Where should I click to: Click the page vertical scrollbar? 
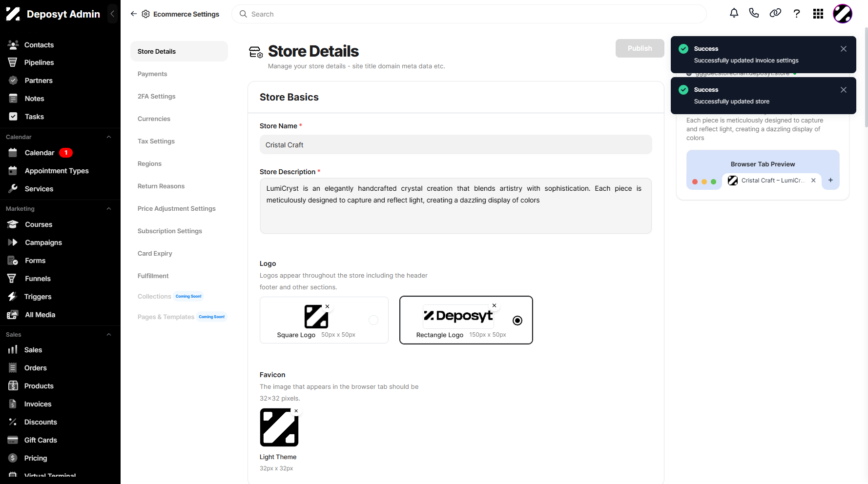point(866,78)
